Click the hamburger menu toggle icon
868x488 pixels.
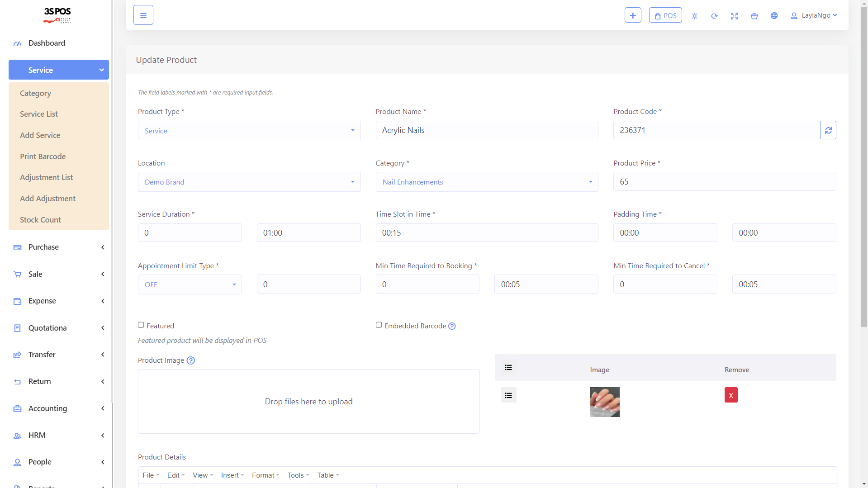pos(143,15)
